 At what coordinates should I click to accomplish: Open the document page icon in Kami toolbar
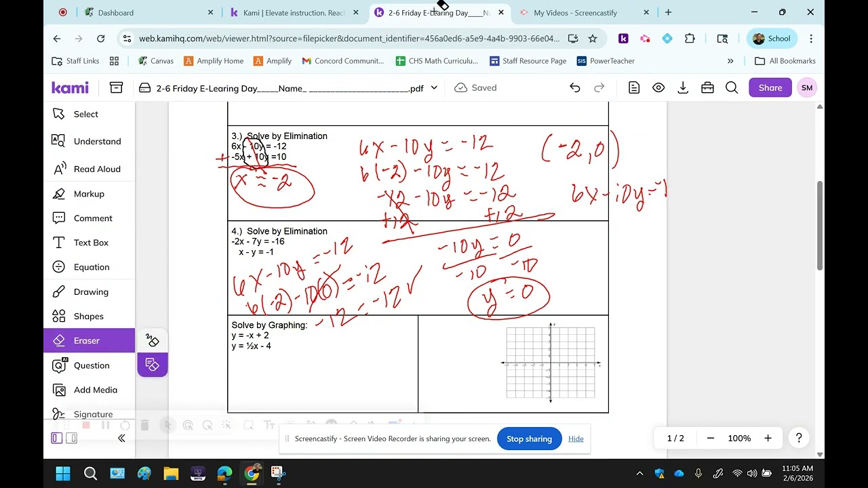634,87
